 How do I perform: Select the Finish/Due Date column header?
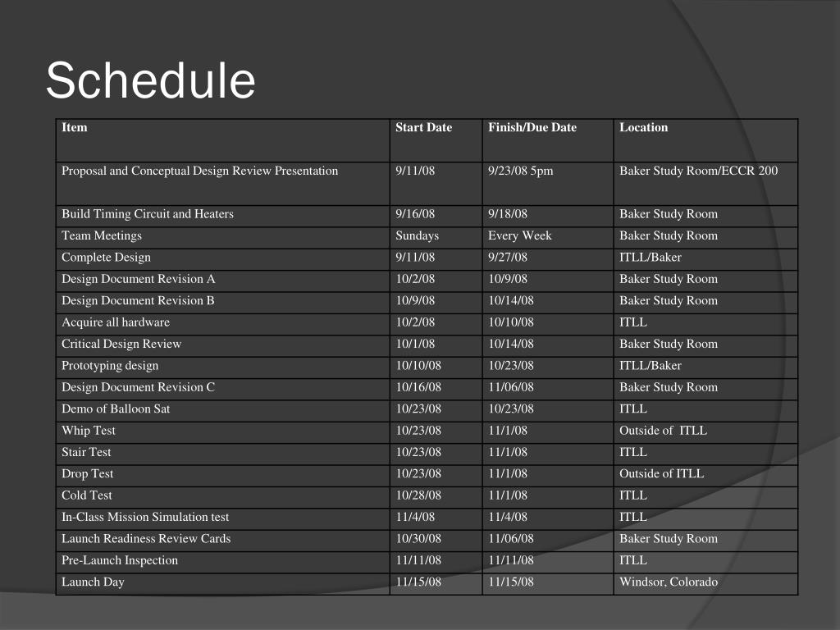point(532,127)
